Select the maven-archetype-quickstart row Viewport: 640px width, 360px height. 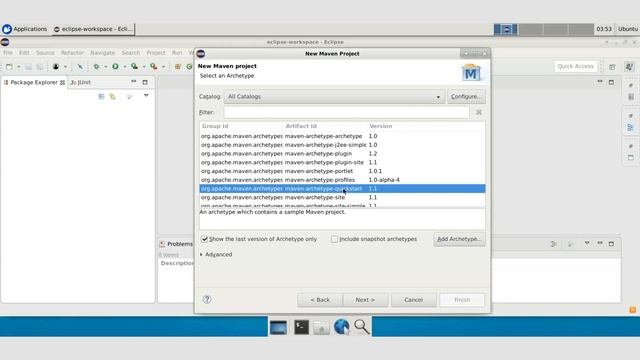click(x=342, y=189)
